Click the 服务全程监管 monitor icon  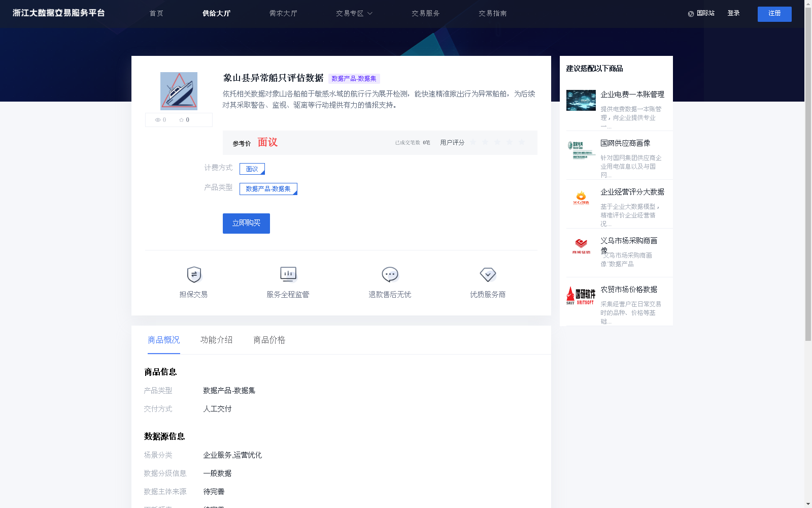(288, 274)
